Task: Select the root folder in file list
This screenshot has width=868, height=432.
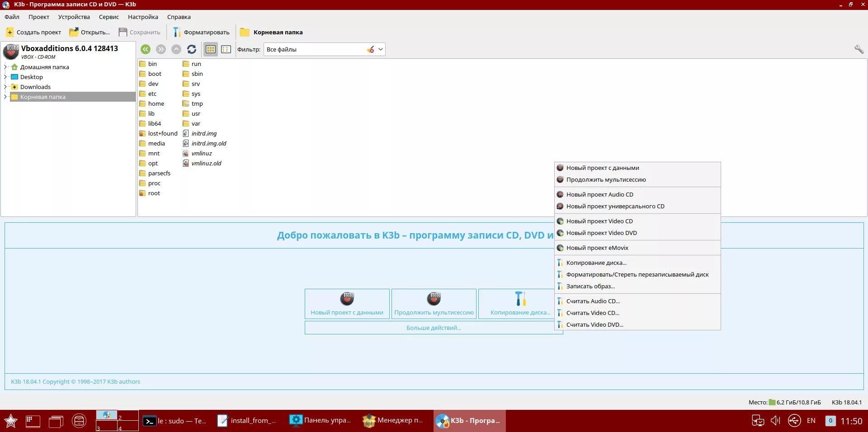Action: 150,193
